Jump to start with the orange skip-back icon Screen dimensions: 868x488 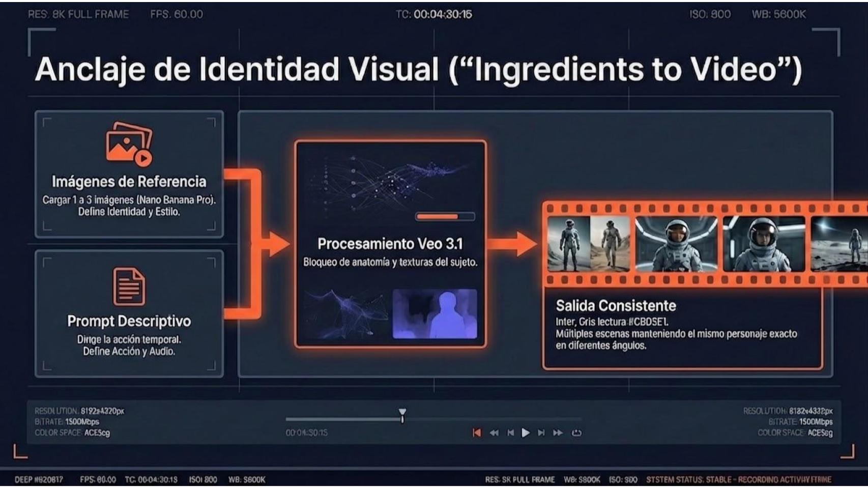pos(477,433)
